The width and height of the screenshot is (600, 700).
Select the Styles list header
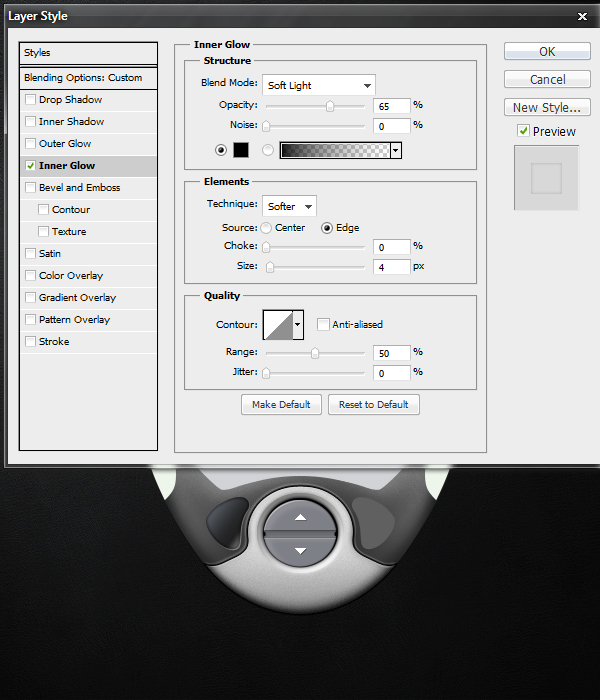(x=88, y=53)
